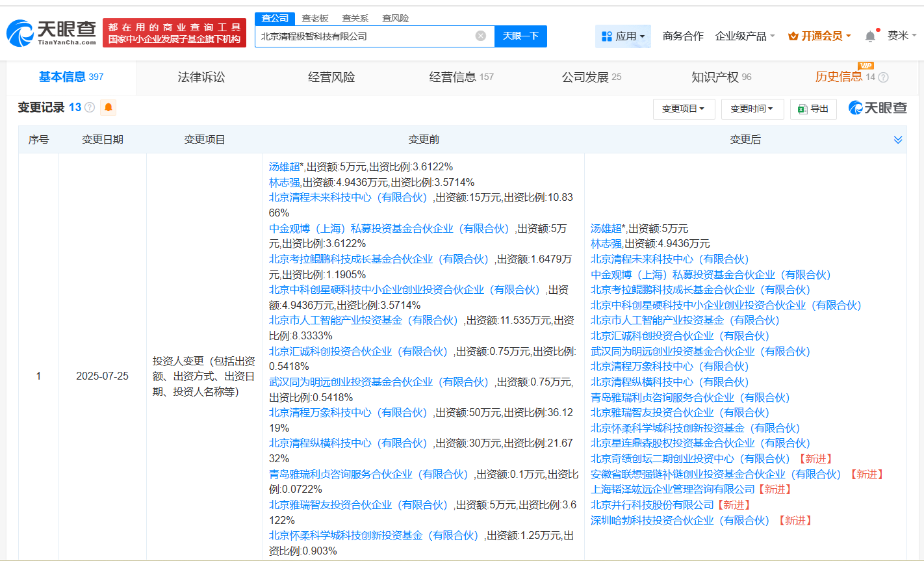
Task: Expand columns with double chevron in 变更后 header
Action: click(898, 140)
